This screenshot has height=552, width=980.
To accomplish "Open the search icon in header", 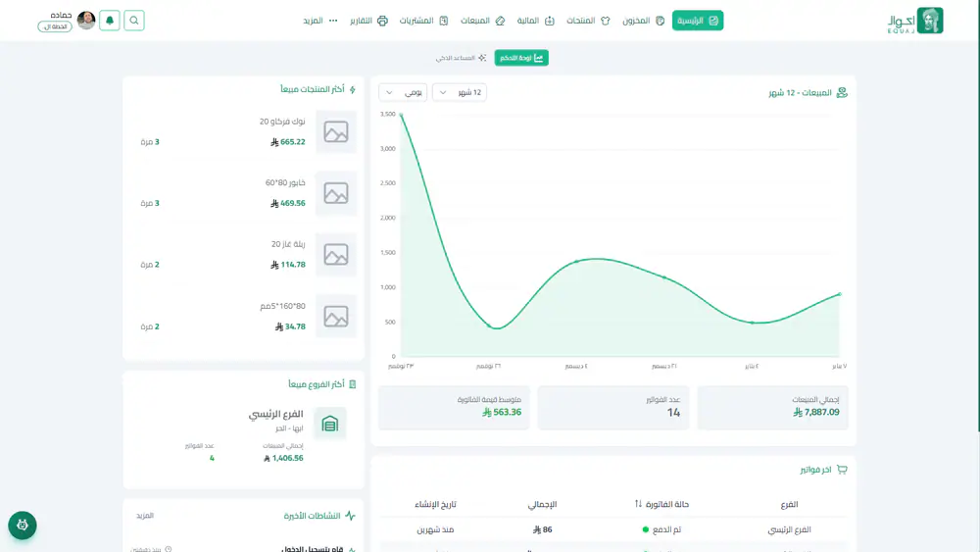I will (133, 21).
